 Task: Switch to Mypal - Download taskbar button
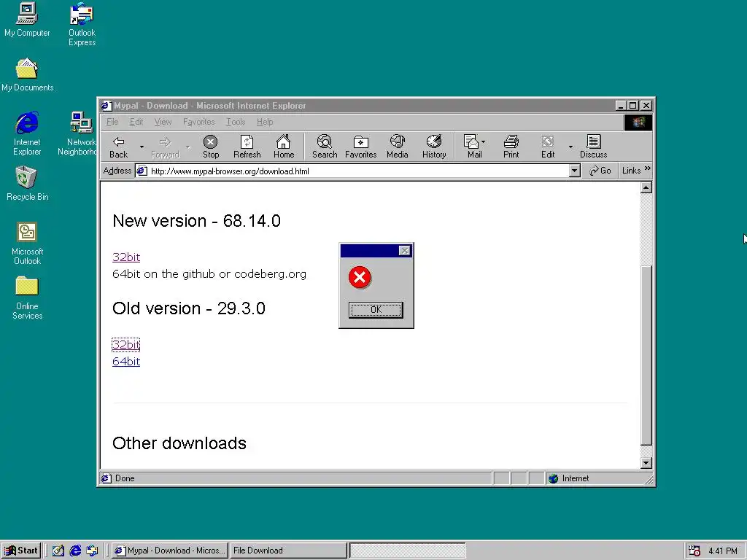(170, 551)
